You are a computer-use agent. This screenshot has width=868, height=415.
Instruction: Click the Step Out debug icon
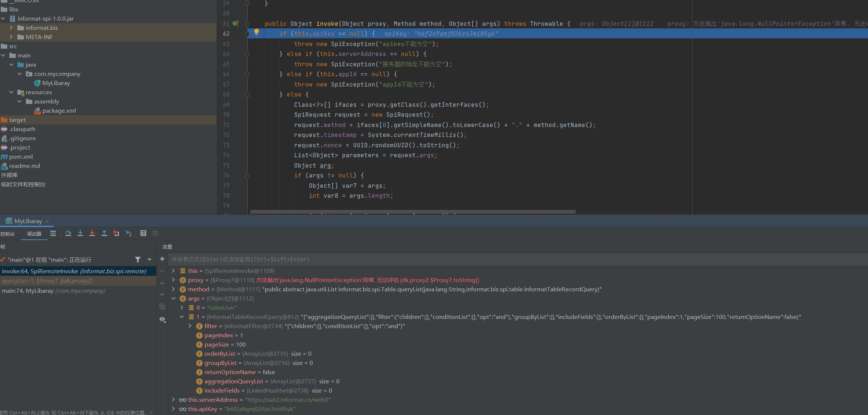point(104,233)
